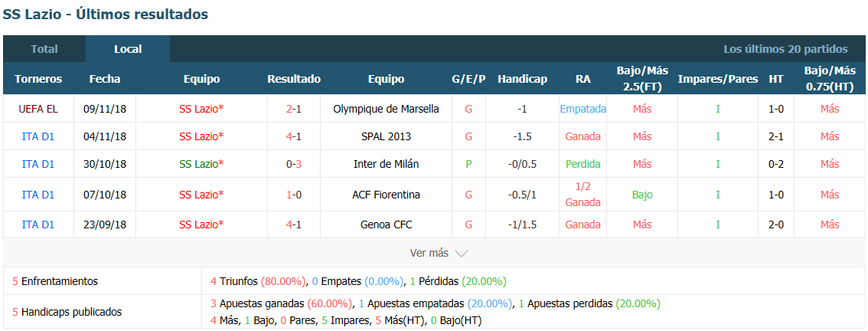The image size is (868, 331).
Task: Click Los últimos 20 partidos label
Action: [x=785, y=49]
